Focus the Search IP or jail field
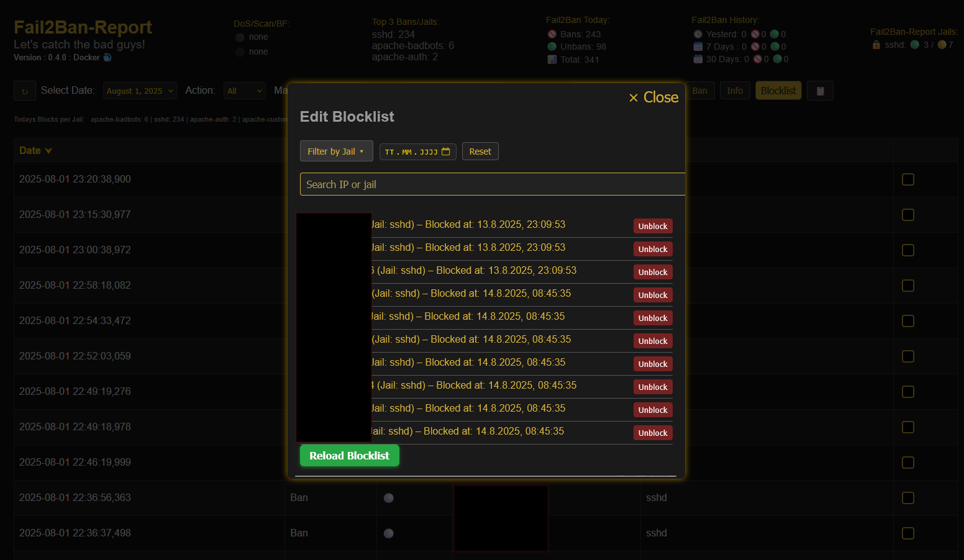 (x=493, y=184)
